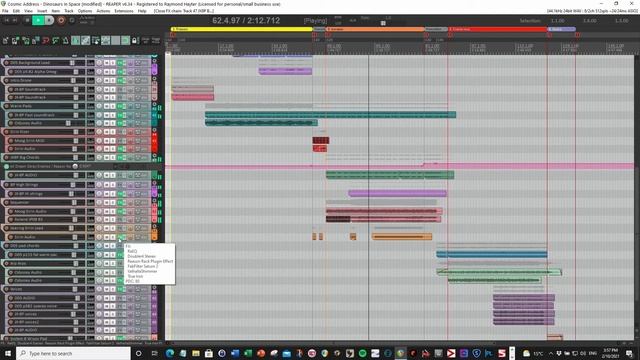Click the transport Pause button

click(x=49, y=20)
